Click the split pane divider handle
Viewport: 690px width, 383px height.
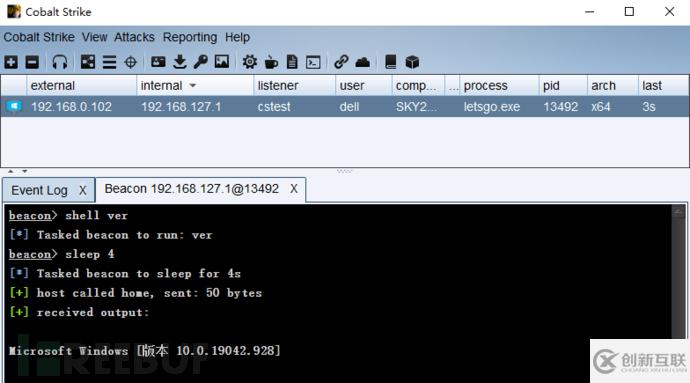pos(345,171)
